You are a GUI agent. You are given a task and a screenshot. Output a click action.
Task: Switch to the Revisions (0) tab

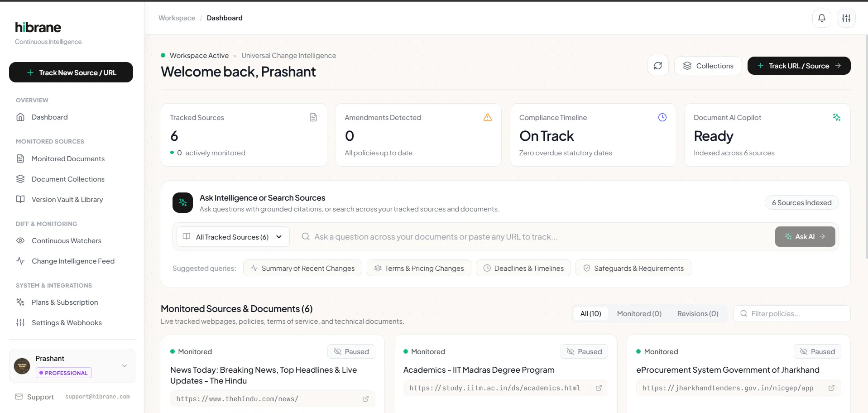(698, 313)
